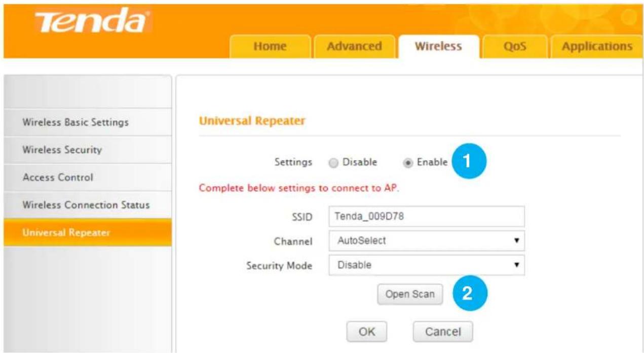644x353 pixels.
Task: Click the Channel label text
Action: click(293, 241)
